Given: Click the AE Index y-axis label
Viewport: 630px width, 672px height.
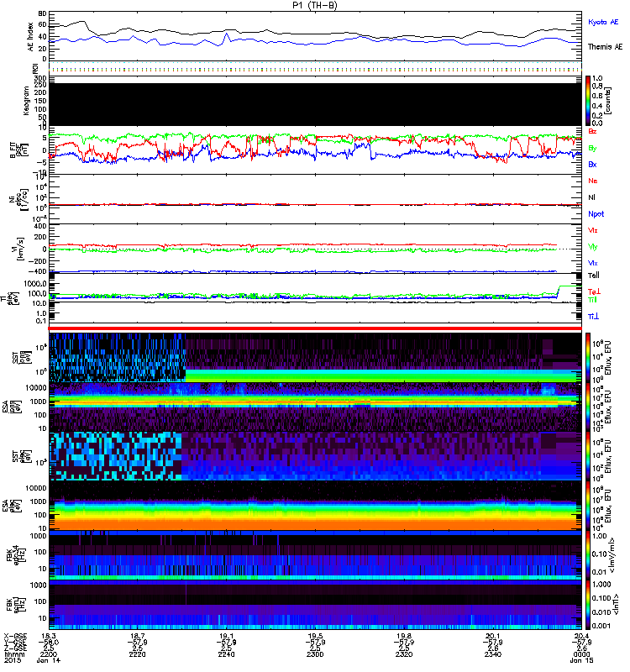Looking at the screenshot, I should pos(31,37).
